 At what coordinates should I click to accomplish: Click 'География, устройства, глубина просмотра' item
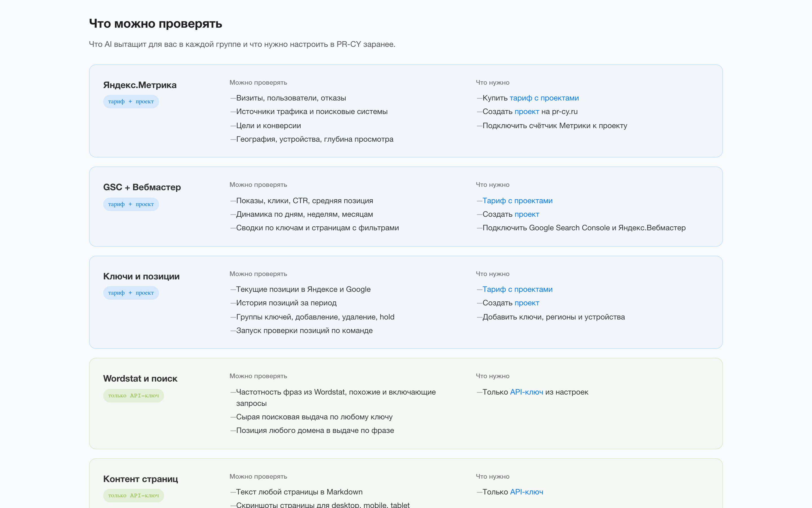[x=315, y=139]
